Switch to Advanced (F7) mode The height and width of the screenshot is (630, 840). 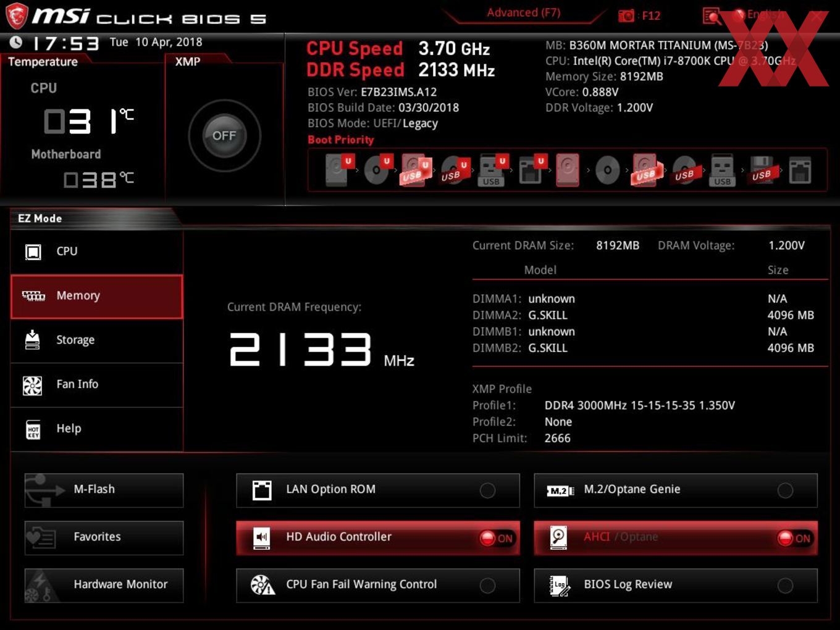click(x=523, y=12)
